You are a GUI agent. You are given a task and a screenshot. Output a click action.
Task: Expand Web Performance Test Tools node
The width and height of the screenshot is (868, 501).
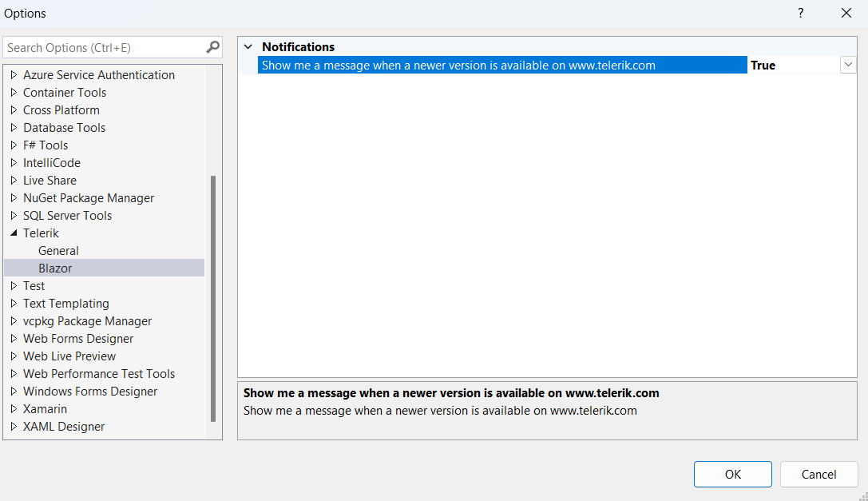14,373
